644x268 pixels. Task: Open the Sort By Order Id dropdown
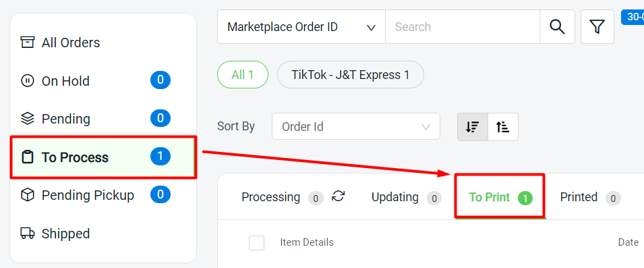pos(355,127)
